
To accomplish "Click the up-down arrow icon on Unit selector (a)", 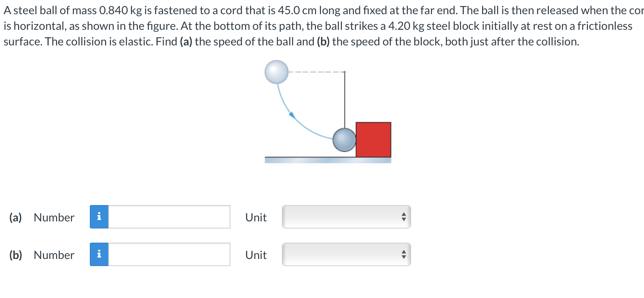I will pos(404,217).
